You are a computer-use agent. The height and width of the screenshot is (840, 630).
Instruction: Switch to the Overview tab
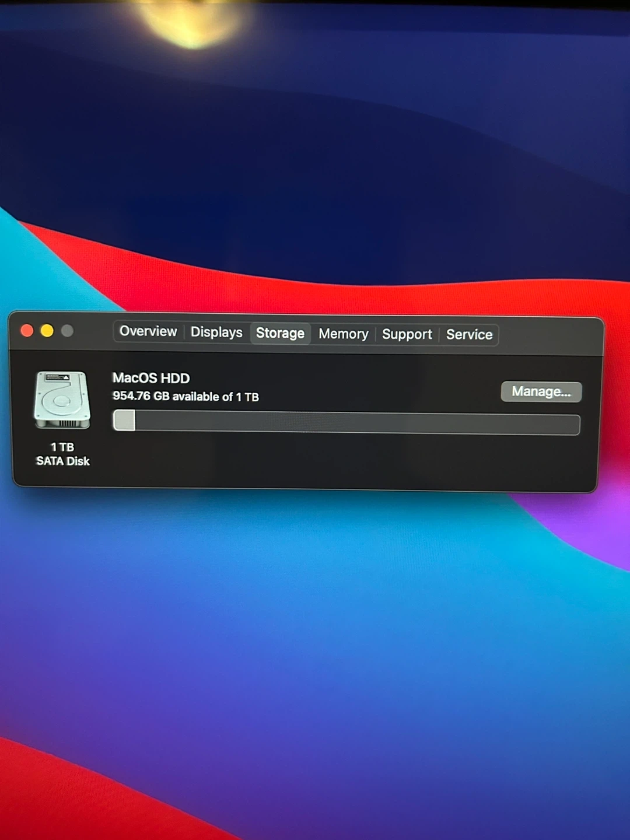(148, 331)
